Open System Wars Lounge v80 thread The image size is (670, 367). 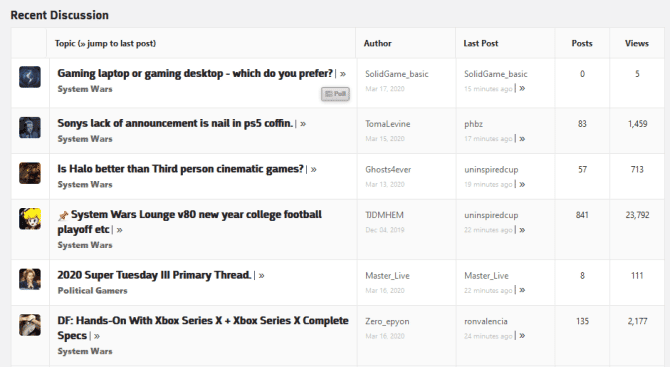[x=190, y=222]
